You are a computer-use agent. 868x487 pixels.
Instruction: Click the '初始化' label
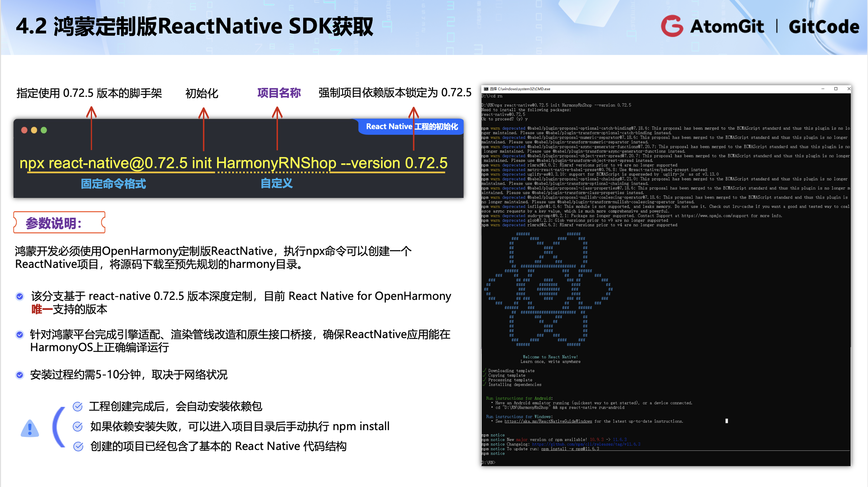[202, 93]
